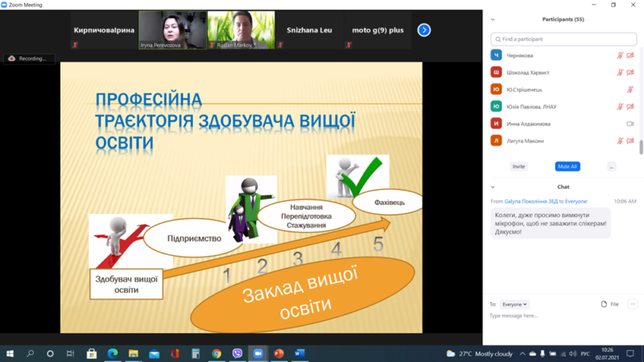This screenshot has height=362, width=644.
Task: Open File Explorer from the taskbar
Action: (134, 354)
